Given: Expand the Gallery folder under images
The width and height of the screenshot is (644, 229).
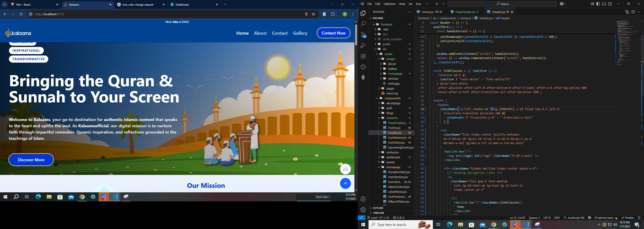Looking at the screenshot, I should 381,69.
